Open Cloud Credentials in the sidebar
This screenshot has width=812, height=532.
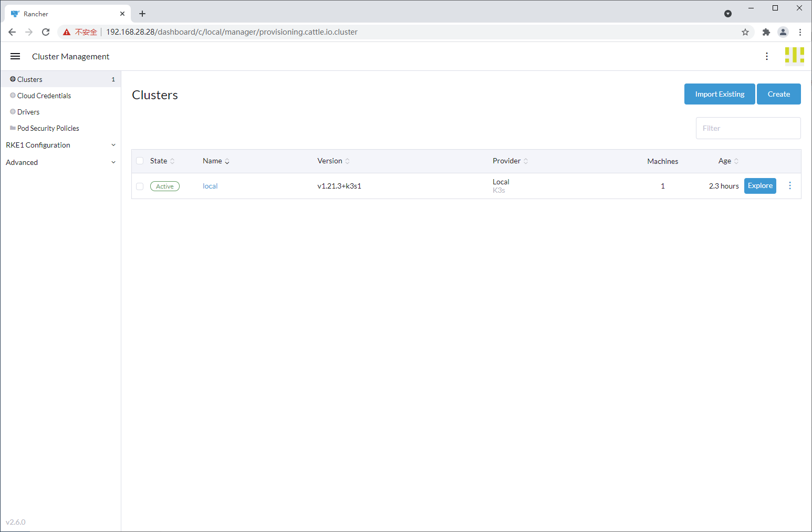(x=60, y=96)
